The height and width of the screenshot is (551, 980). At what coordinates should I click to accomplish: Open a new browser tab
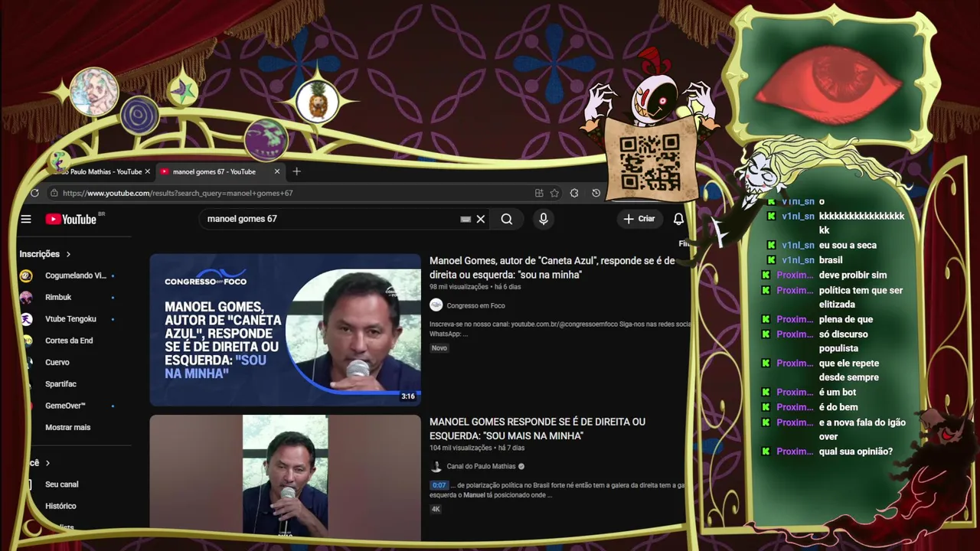coord(296,171)
